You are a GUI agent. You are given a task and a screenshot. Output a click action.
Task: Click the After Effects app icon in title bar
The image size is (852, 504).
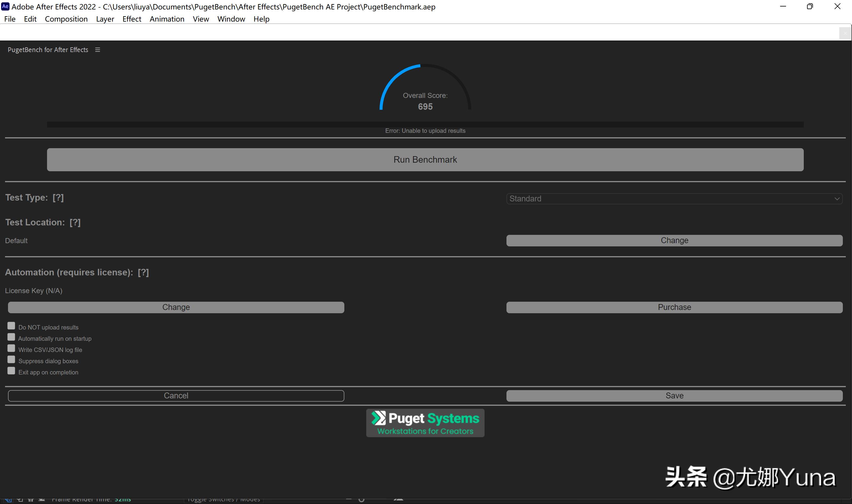5,7
